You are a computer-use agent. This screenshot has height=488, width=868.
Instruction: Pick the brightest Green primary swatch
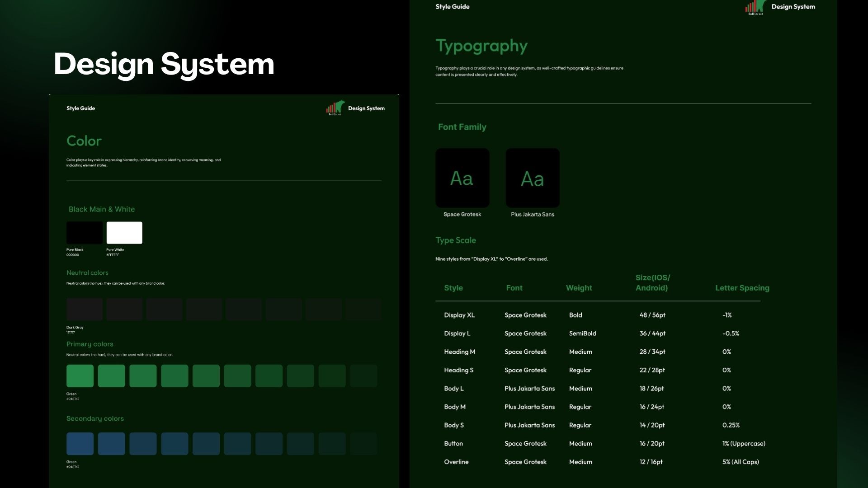[x=80, y=376]
